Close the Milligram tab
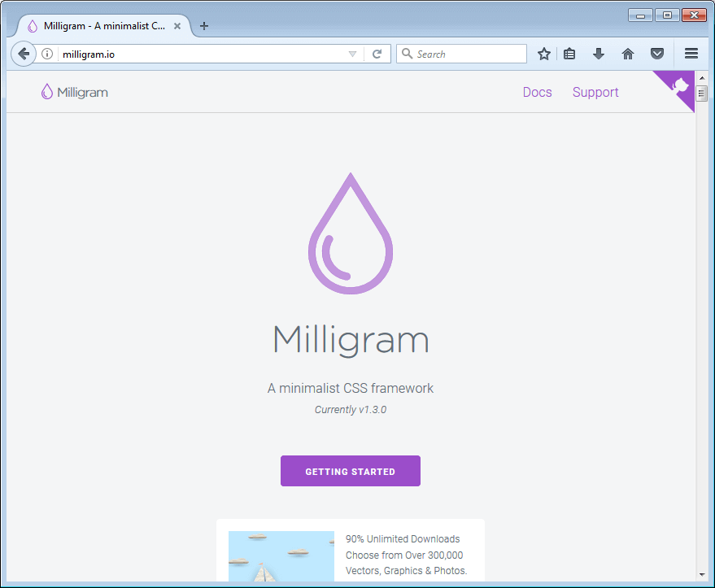The image size is (715, 588). point(177,26)
